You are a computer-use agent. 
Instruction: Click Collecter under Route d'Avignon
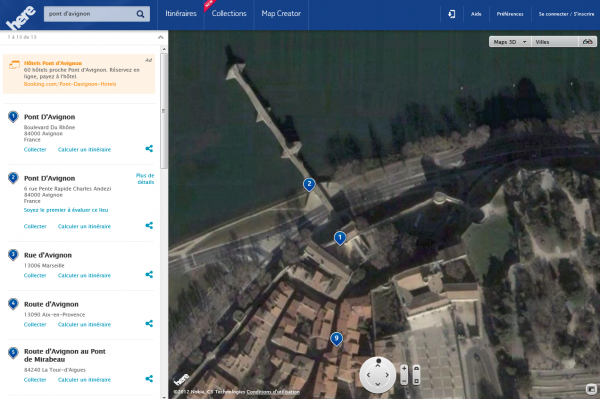(35, 324)
